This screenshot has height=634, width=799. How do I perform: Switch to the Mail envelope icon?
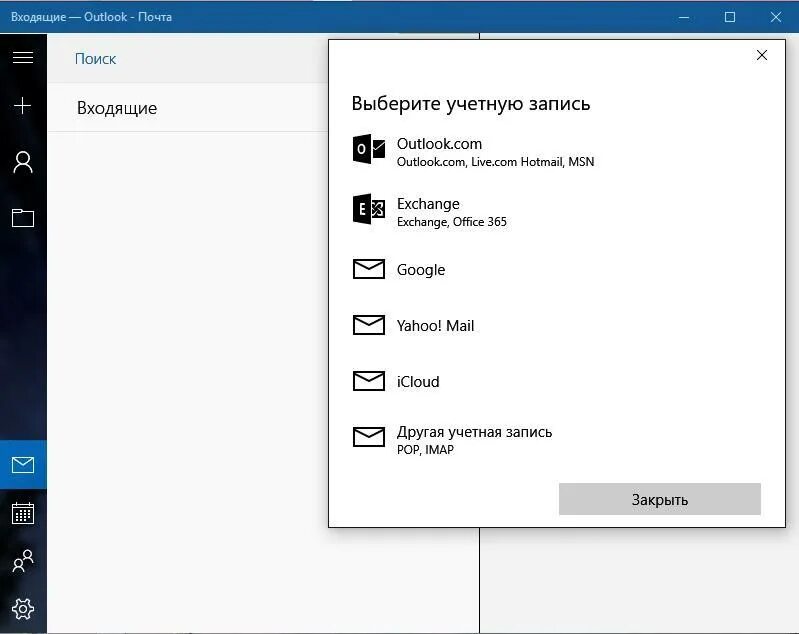(23, 465)
